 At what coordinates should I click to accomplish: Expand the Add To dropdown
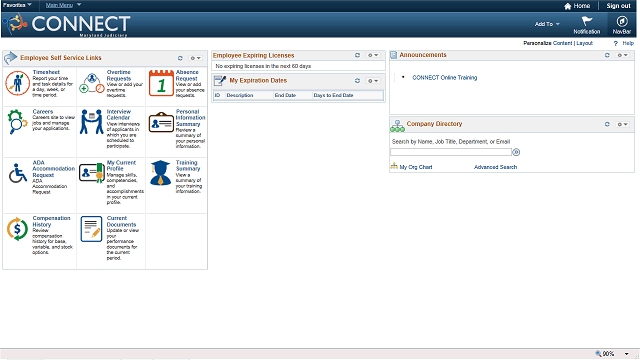click(547, 24)
